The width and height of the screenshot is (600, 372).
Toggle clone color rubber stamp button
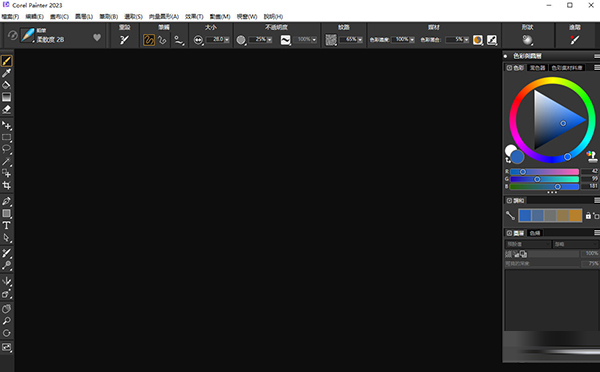point(592,156)
